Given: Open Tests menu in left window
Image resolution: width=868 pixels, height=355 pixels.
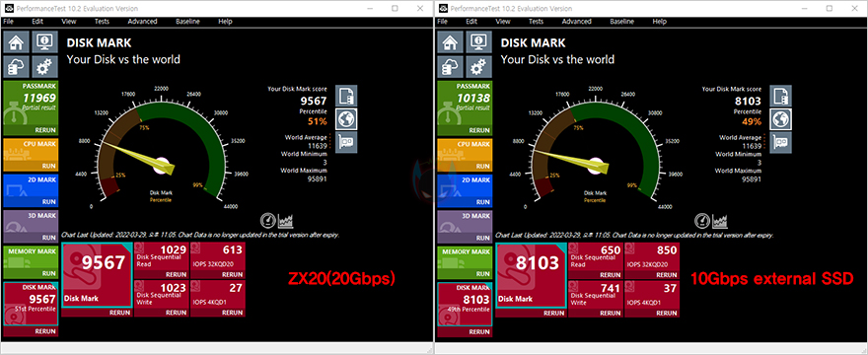Looking at the screenshot, I should (x=102, y=22).
